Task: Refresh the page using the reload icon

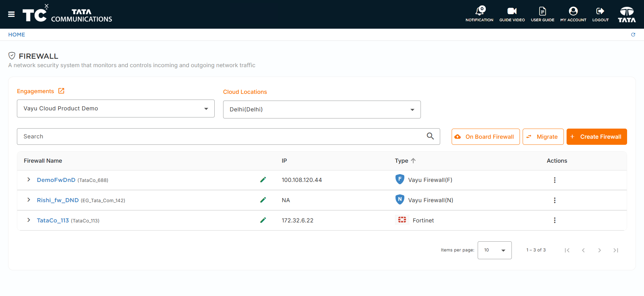Action: 633,34
